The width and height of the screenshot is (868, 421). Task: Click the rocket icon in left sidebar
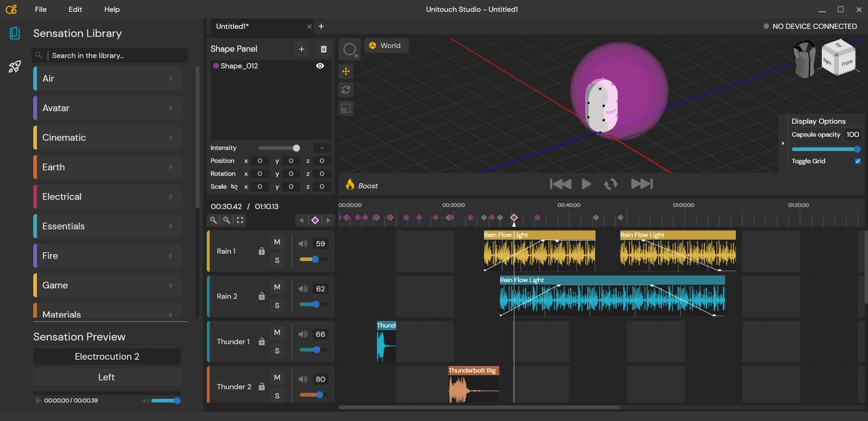(x=15, y=67)
